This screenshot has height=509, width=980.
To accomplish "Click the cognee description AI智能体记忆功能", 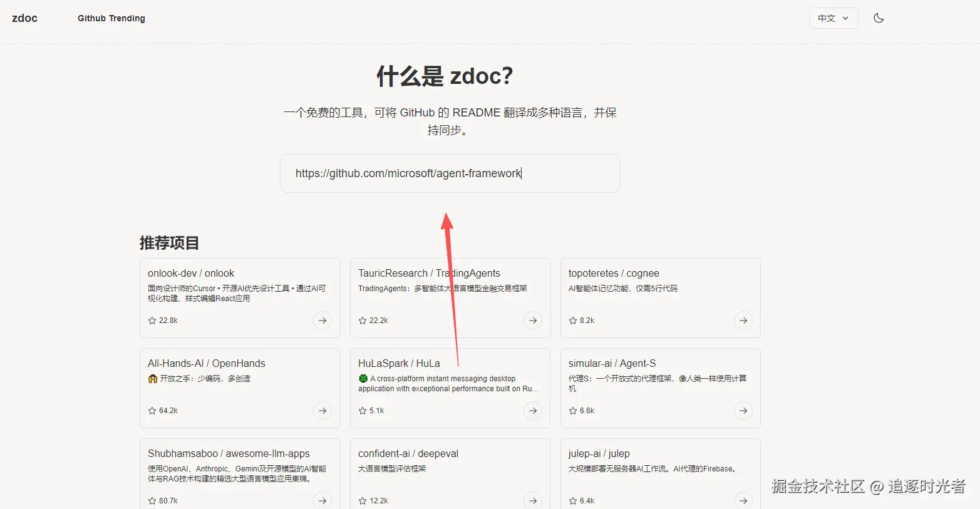I will click(x=623, y=289).
